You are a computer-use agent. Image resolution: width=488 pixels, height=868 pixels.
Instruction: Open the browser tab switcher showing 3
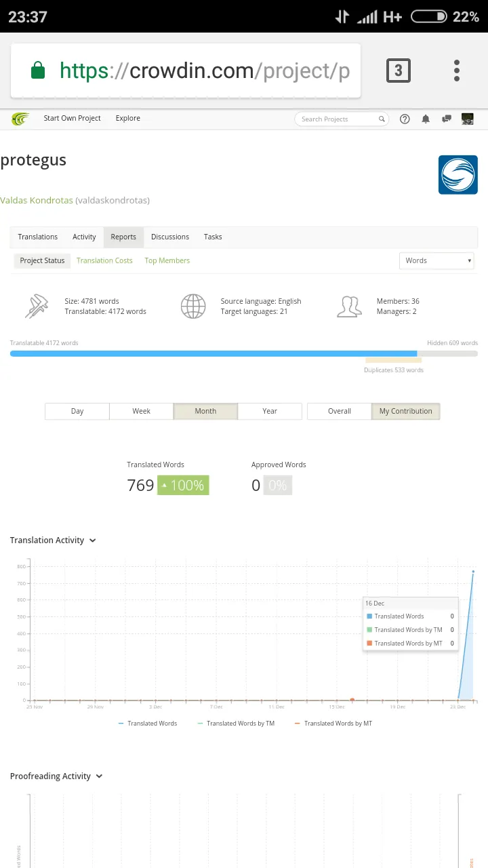399,71
